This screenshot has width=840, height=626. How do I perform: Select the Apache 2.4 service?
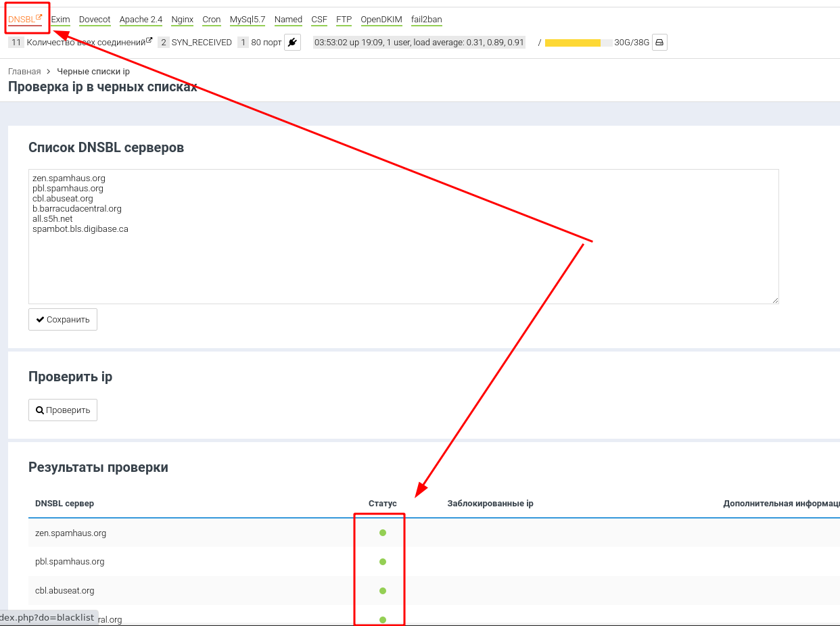click(141, 20)
